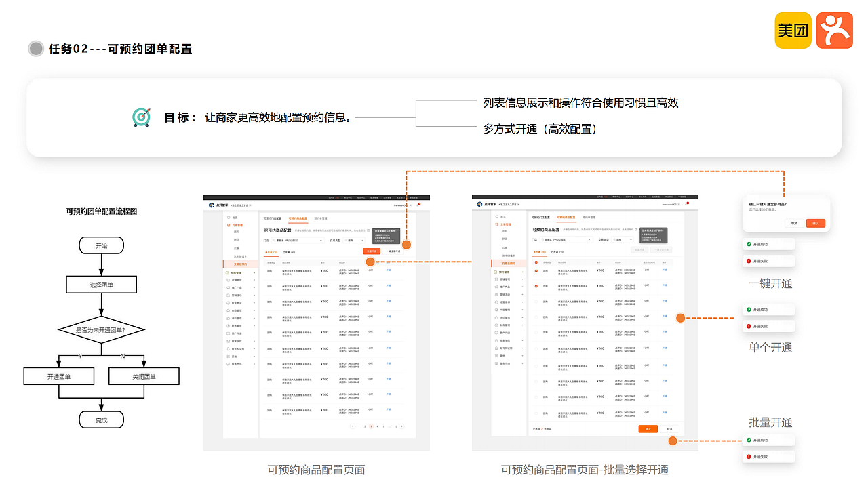Switch to 预约单管理 tab in the left mockup
Viewport: 868px width, 488px height.
pyautogui.click(x=321, y=218)
